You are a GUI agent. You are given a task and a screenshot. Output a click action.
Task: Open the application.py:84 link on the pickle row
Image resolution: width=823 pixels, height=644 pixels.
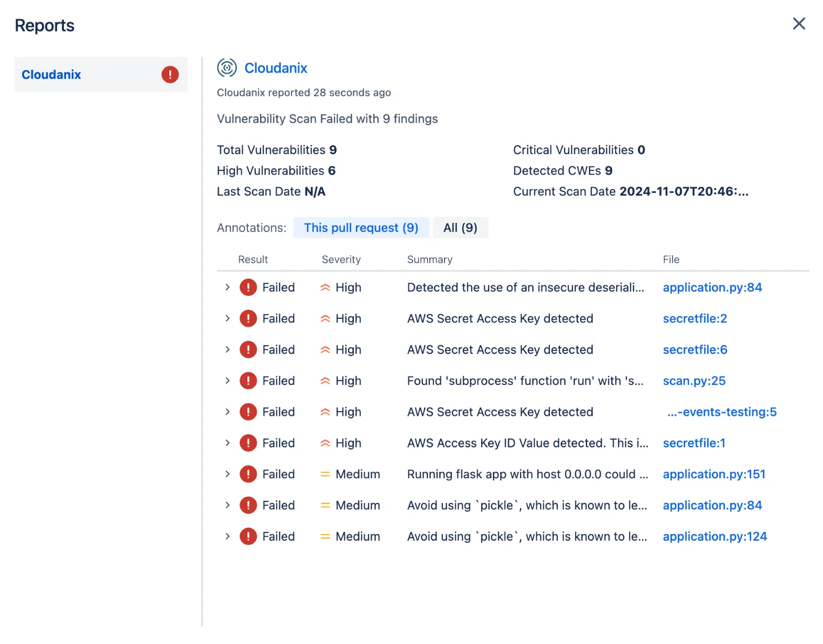(x=712, y=505)
